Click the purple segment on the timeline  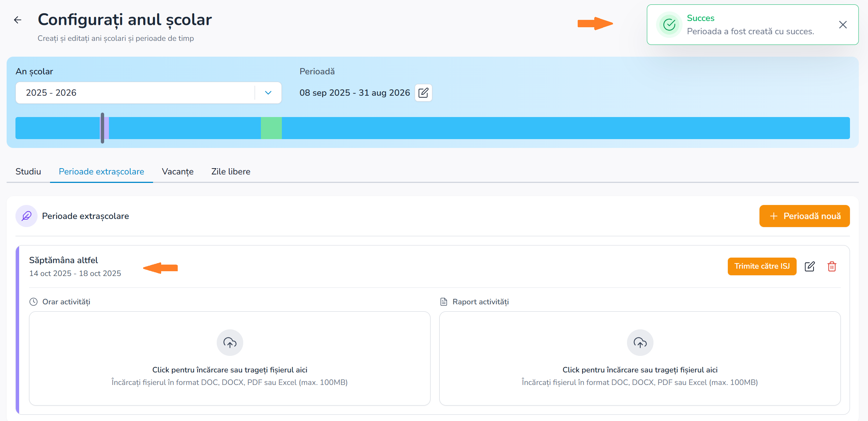(x=106, y=128)
